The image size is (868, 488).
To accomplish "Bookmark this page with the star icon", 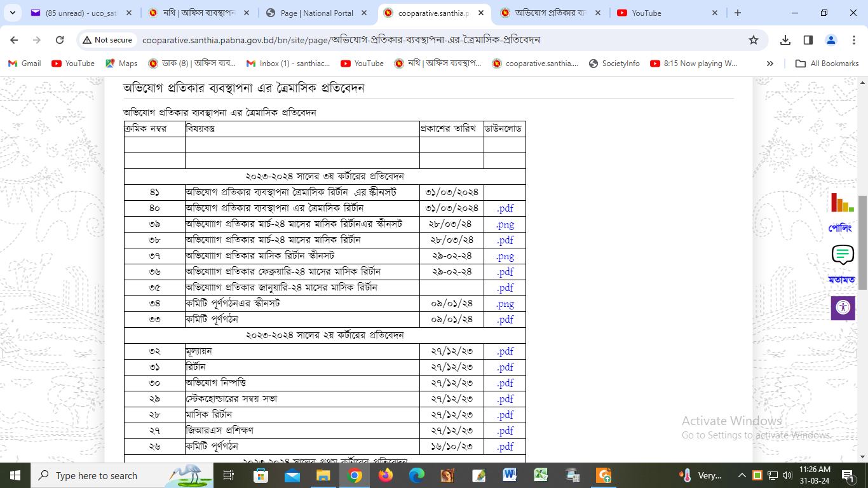I will tap(754, 40).
